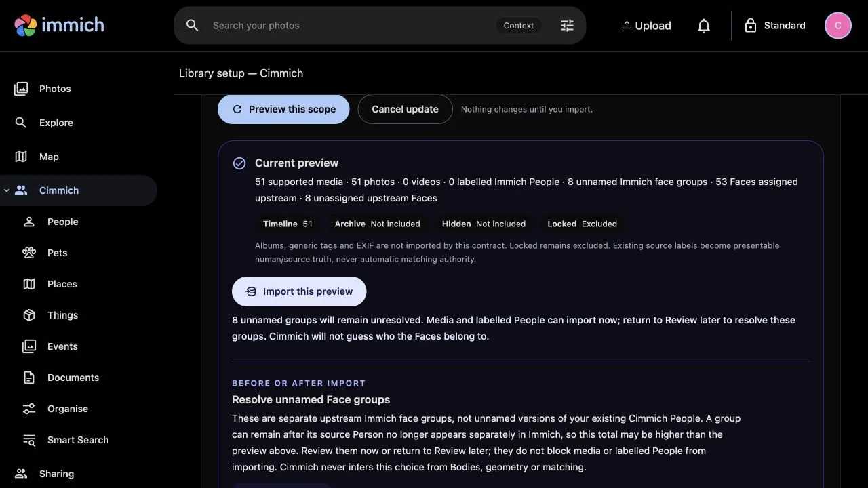This screenshot has height=488, width=868.
Task: Click the search magnifier icon
Action: [x=193, y=25]
